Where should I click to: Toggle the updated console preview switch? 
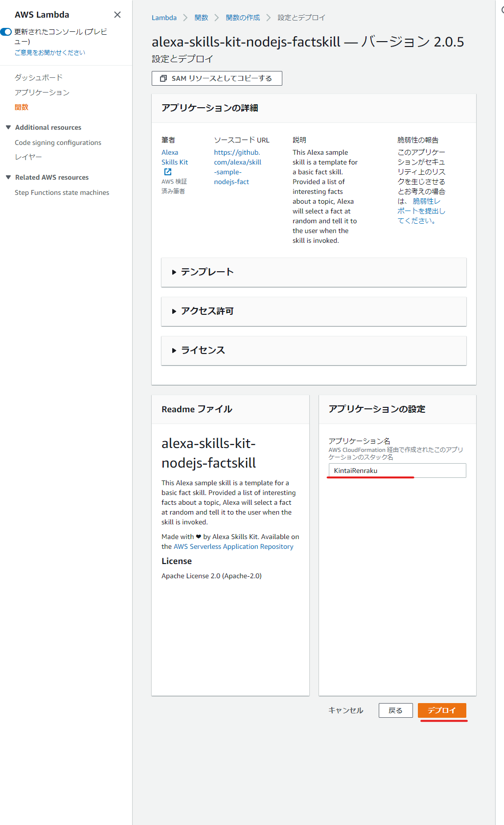click(6, 32)
